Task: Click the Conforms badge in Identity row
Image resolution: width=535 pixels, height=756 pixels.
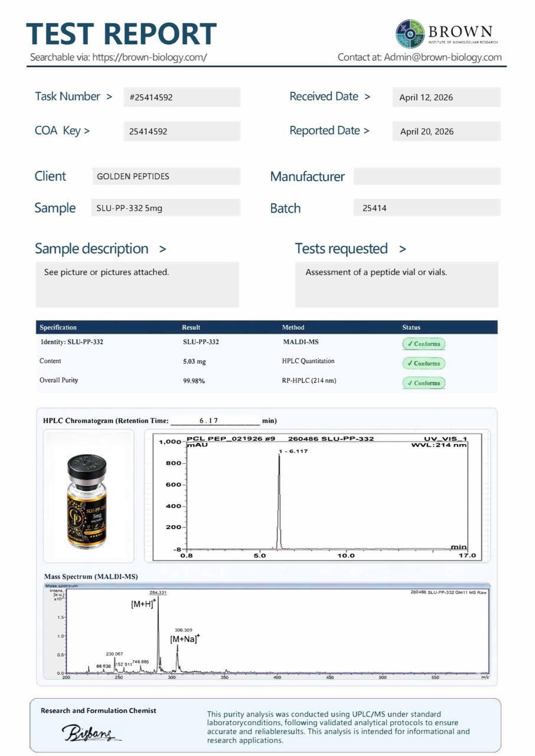Action: [x=423, y=344]
